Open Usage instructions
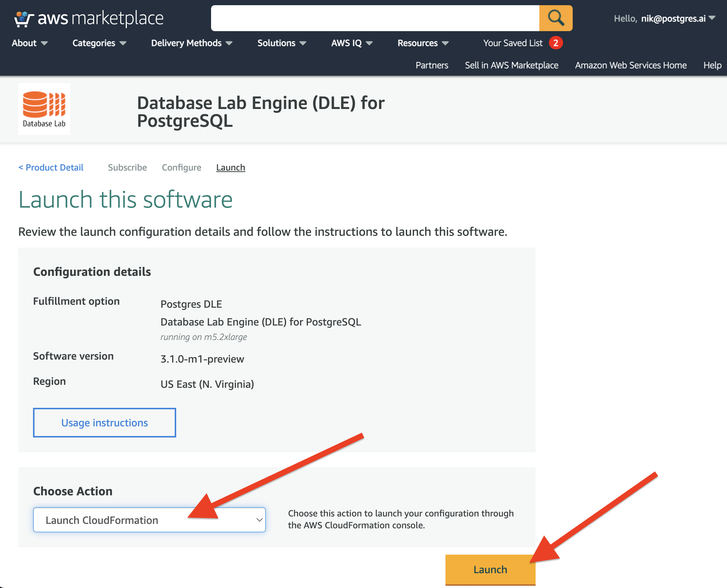 105,423
